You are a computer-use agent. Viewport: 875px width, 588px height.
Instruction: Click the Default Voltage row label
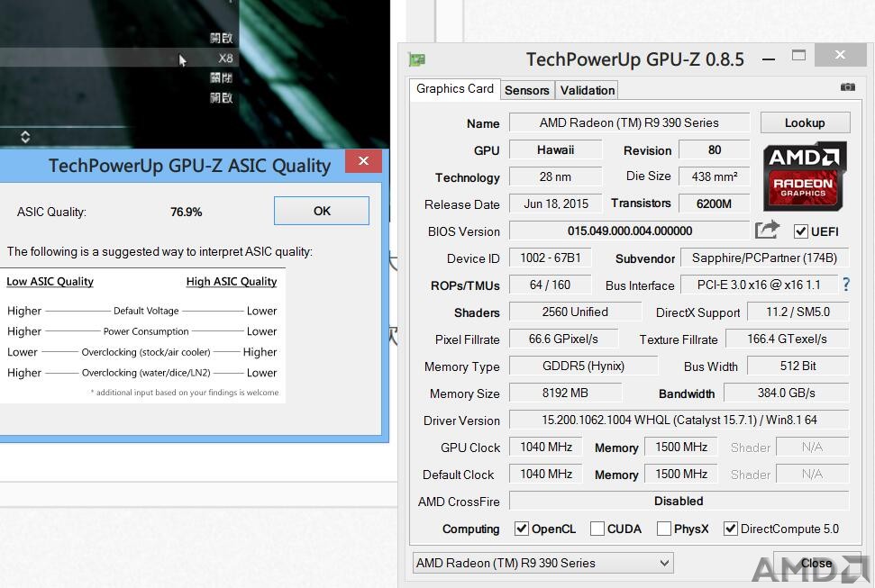click(x=146, y=311)
